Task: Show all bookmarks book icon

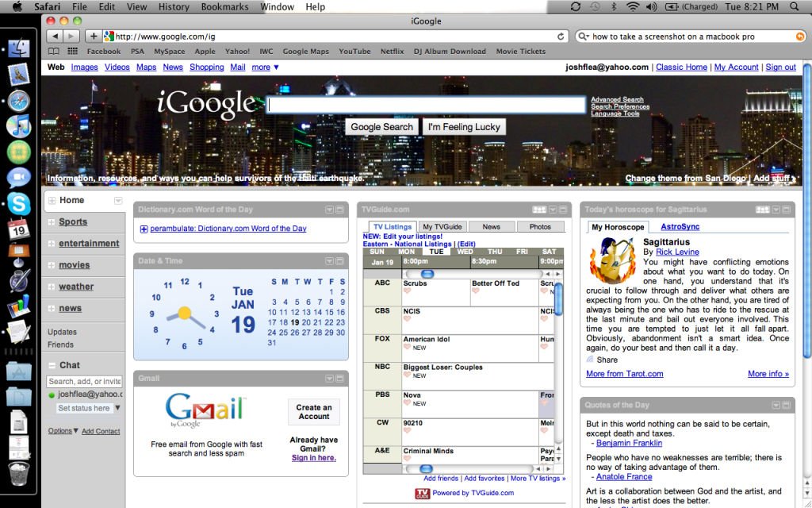Action: [53, 52]
